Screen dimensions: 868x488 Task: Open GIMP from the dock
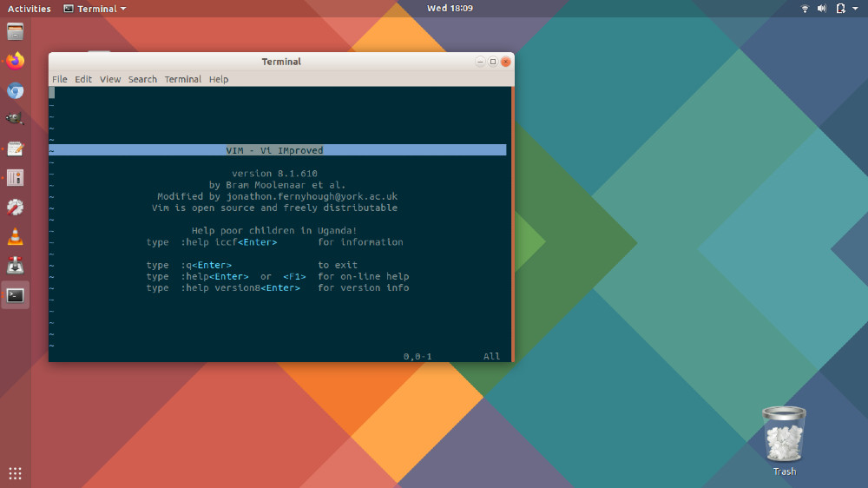coord(15,119)
